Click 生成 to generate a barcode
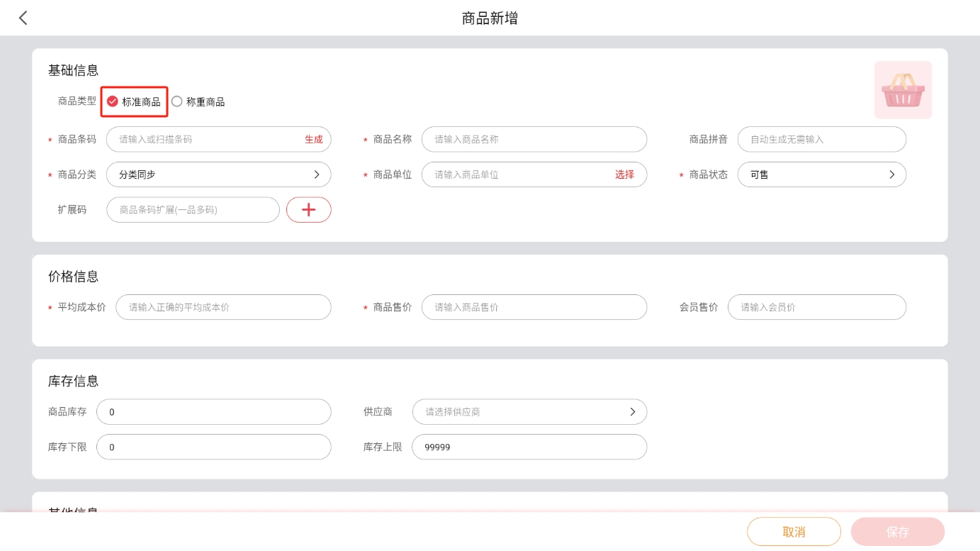 coord(313,140)
